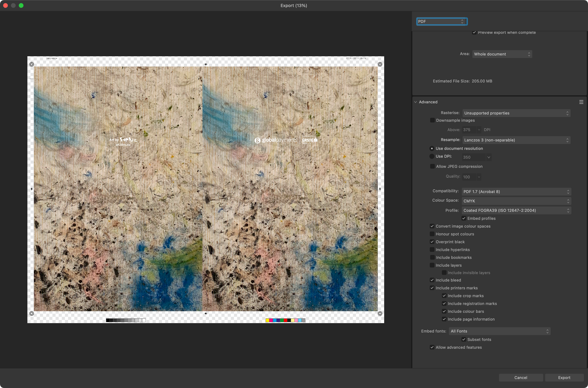Open the Area Whole document dropdown
This screenshot has width=588, height=388.
502,54
